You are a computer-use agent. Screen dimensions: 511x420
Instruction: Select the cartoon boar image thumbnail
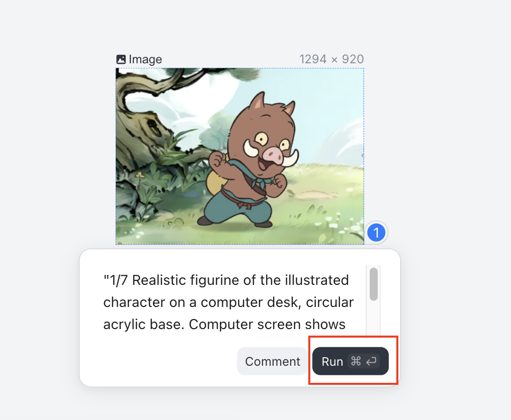tap(239, 156)
